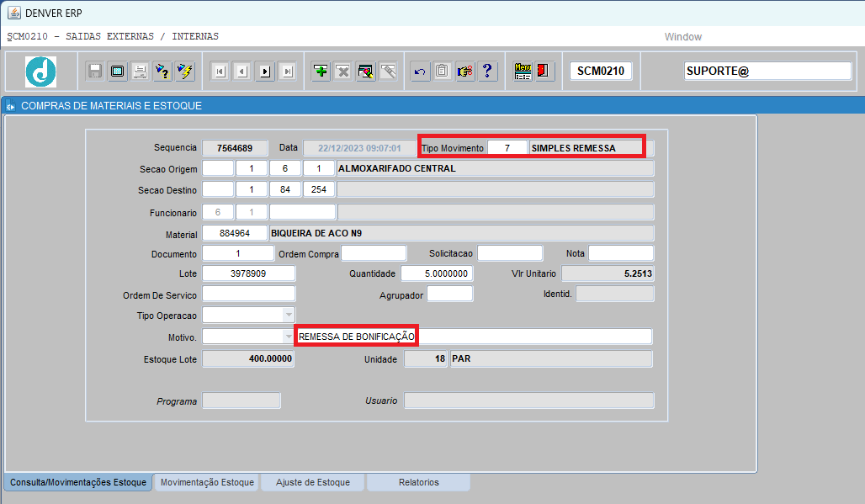Select Consulta/Movimentações Estoque tab
The height and width of the screenshot is (504, 865).
[x=78, y=482]
